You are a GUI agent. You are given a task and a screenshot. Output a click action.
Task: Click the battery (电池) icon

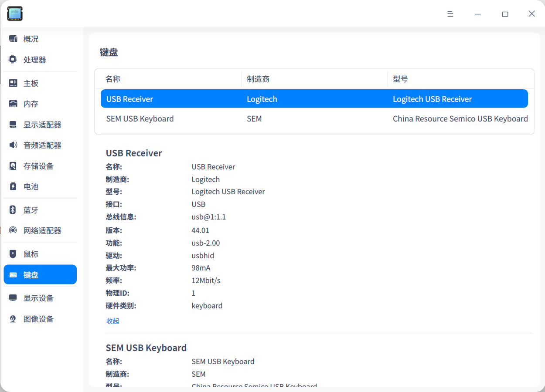tap(13, 186)
